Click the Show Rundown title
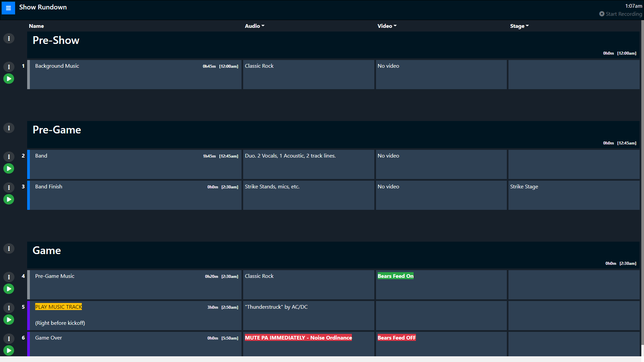644x362 pixels. click(x=43, y=7)
